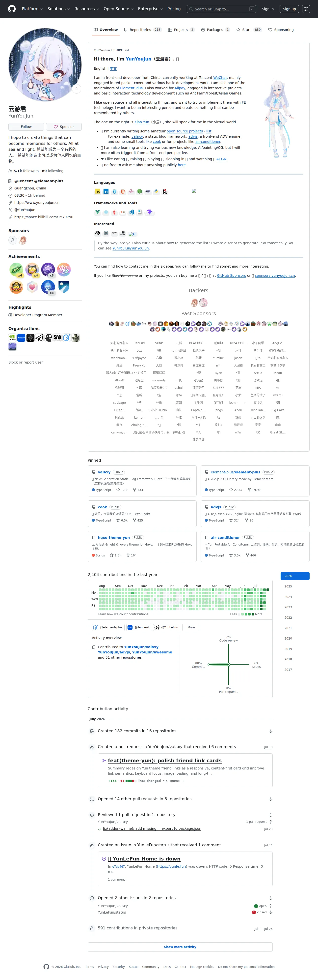
Task: Open the Stars tab
Action: [249, 30]
